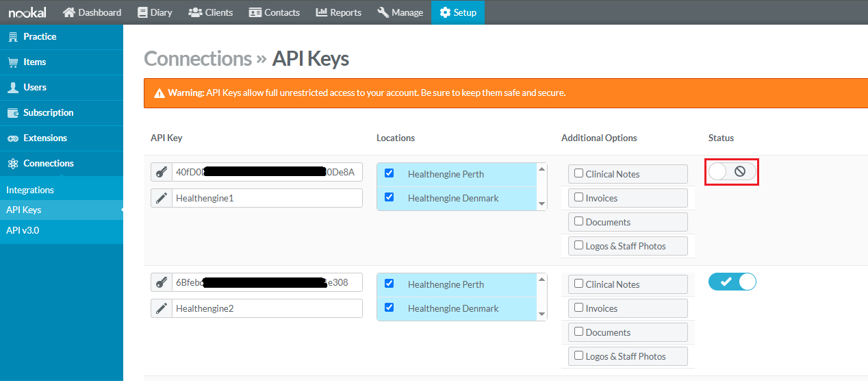
Task: Open the Integrations link in the sidebar
Action: point(30,190)
